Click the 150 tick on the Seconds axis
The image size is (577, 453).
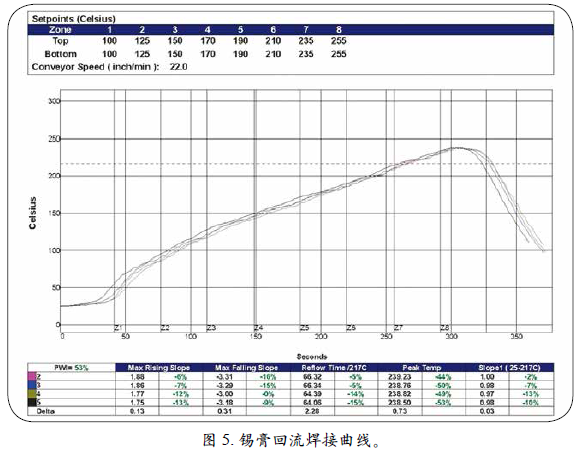point(256,336)
